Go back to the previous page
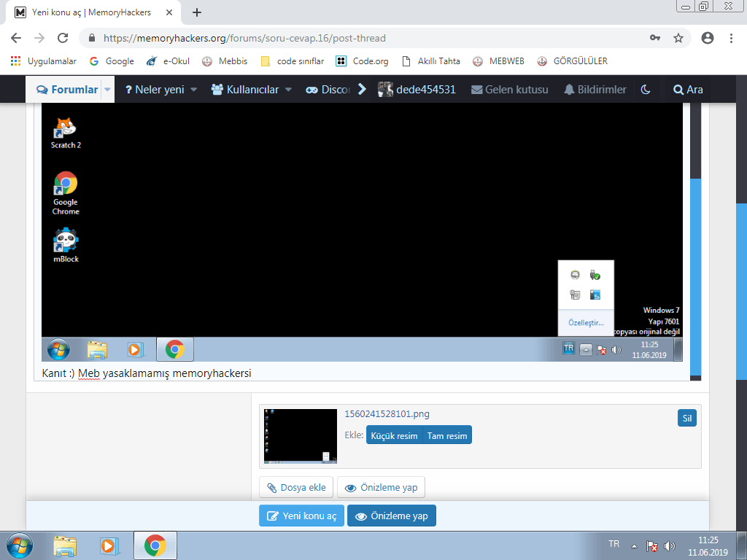 point(16,38)
